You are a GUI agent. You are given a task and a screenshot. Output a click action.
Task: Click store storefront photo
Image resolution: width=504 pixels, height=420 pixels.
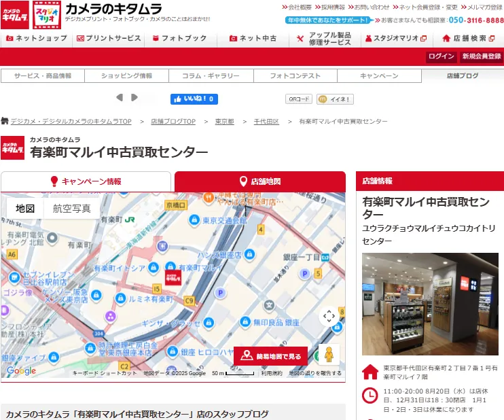click(x=430, y=304)
